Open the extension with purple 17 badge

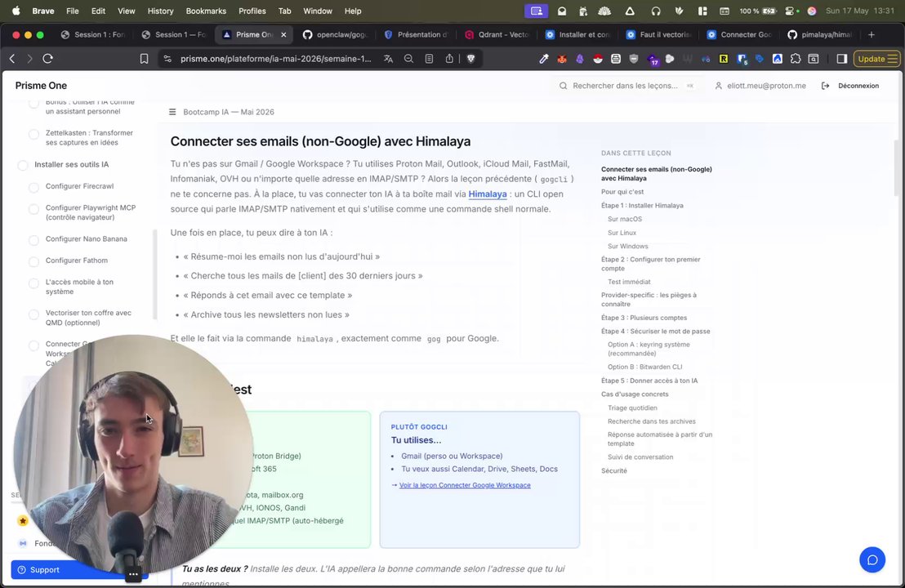[x=653, y=60]
